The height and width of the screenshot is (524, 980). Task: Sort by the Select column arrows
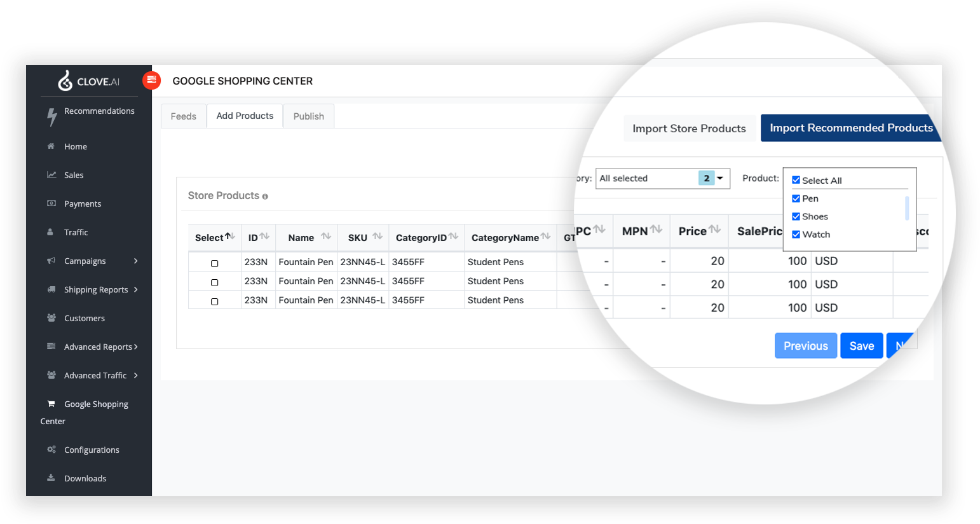point(230,237)
